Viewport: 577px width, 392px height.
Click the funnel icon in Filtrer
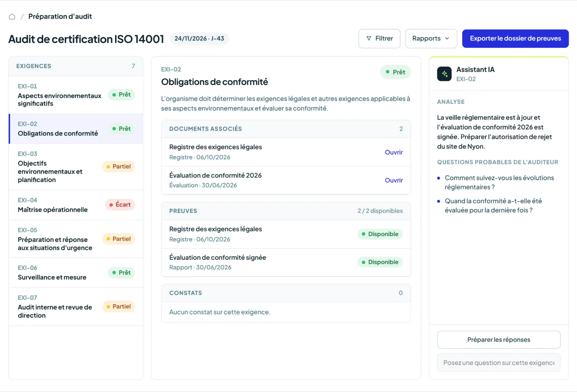coord(369,38)
